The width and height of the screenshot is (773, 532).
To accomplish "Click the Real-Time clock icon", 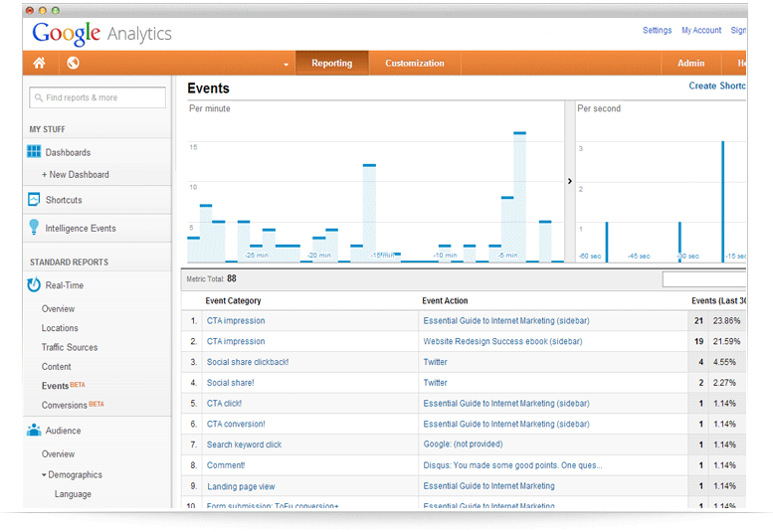I will coord(34,284).
